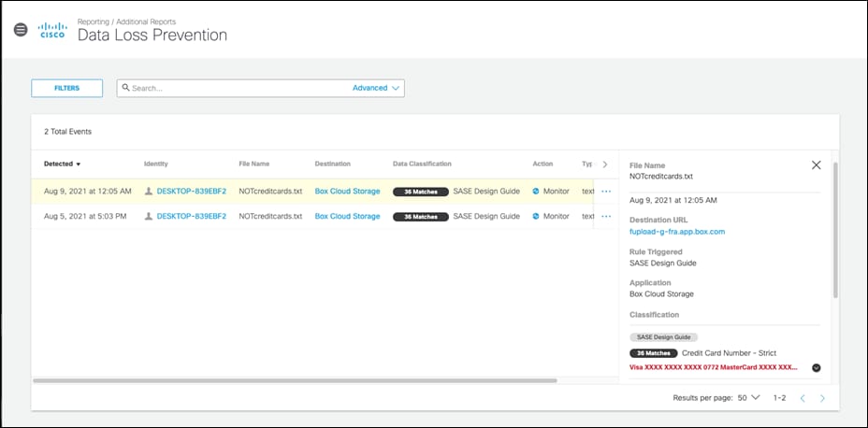Select the Aug 5, 2021 at 5:03 PM row

point(325,216)
